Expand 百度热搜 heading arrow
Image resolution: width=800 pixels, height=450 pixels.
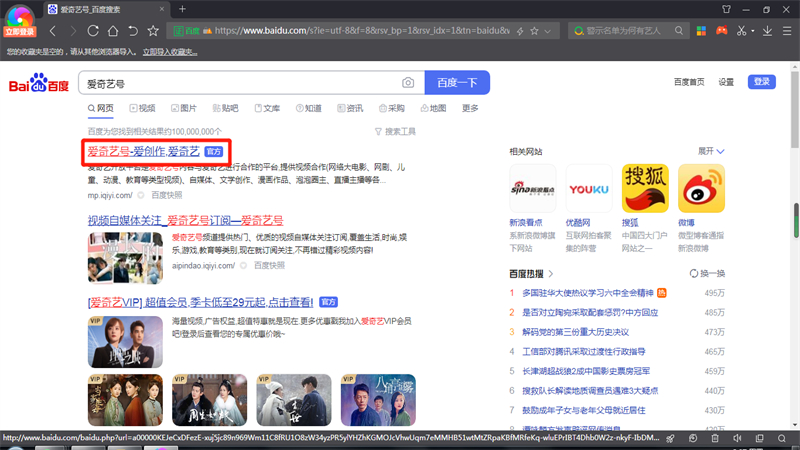[x=551, y=274]
